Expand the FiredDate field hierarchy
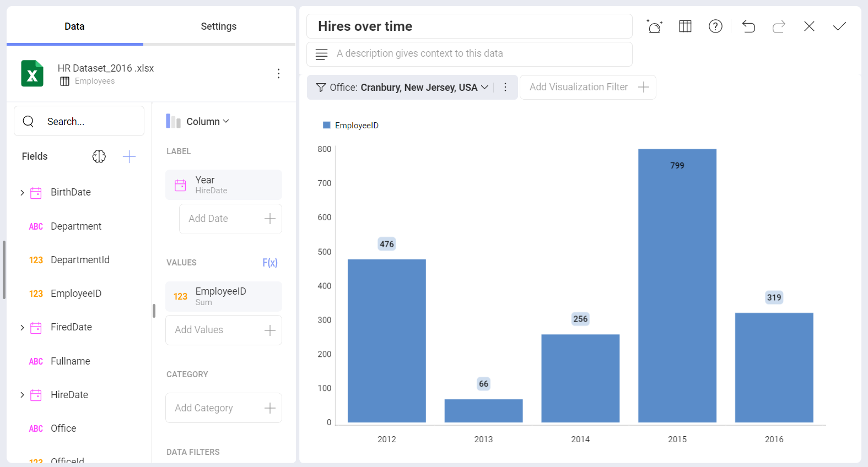The height and width of the screenshot is (467, 868). click(22, 328)
